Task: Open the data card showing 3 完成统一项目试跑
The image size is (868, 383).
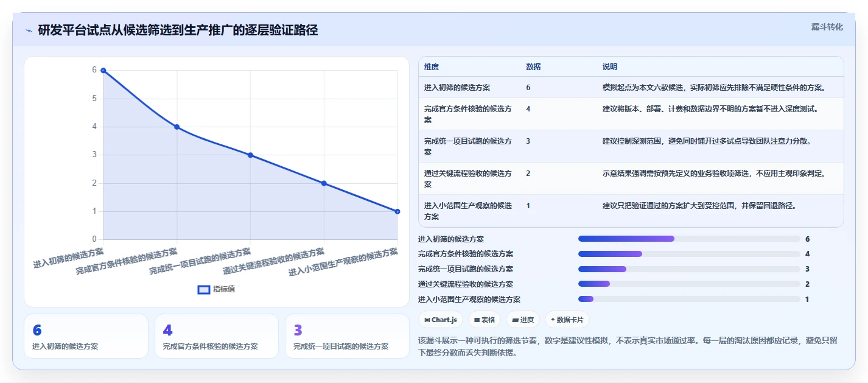Action: (347, 336)
